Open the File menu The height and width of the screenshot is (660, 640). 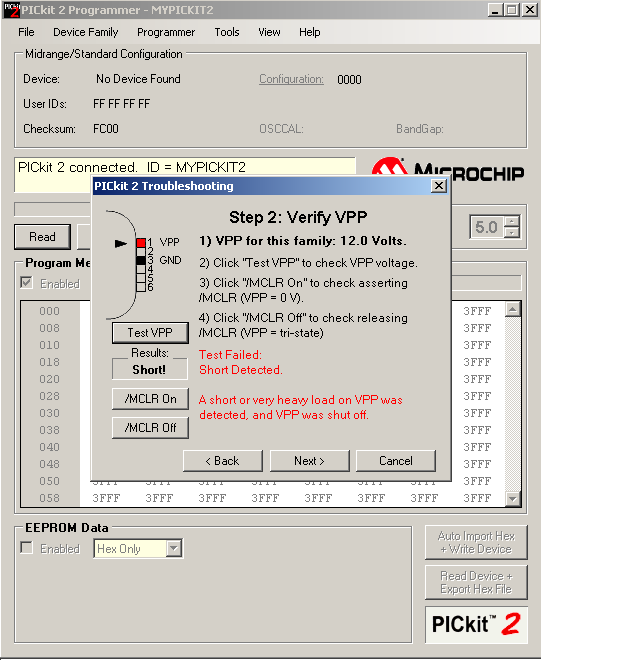click(26, 32)
